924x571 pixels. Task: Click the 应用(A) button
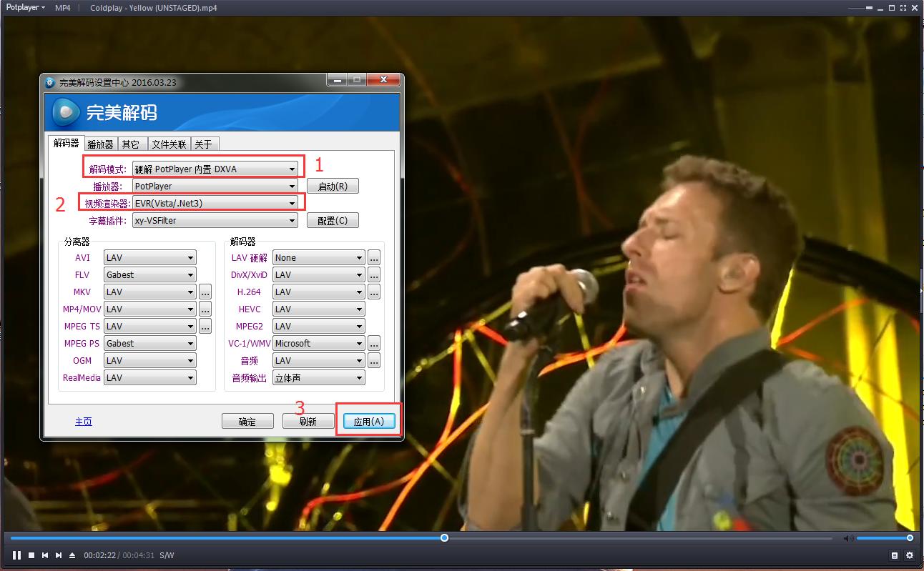[369, 422]
